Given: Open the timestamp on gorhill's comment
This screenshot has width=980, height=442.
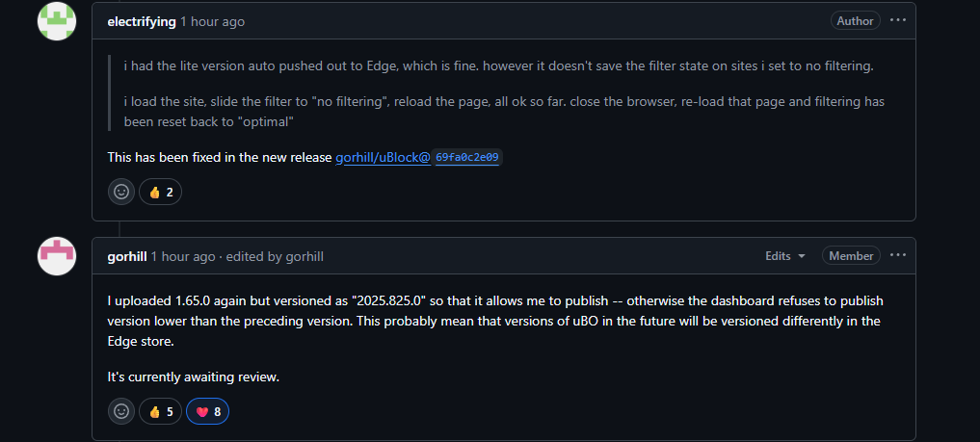Looking at the screenshot, I should click(x=183, y=256).
